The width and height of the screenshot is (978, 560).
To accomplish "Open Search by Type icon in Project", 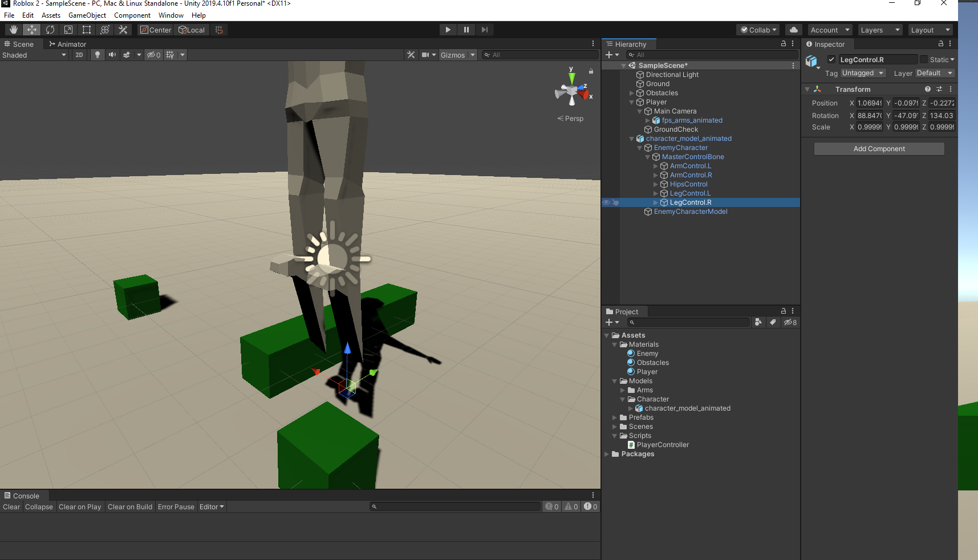I will point(758,322).
